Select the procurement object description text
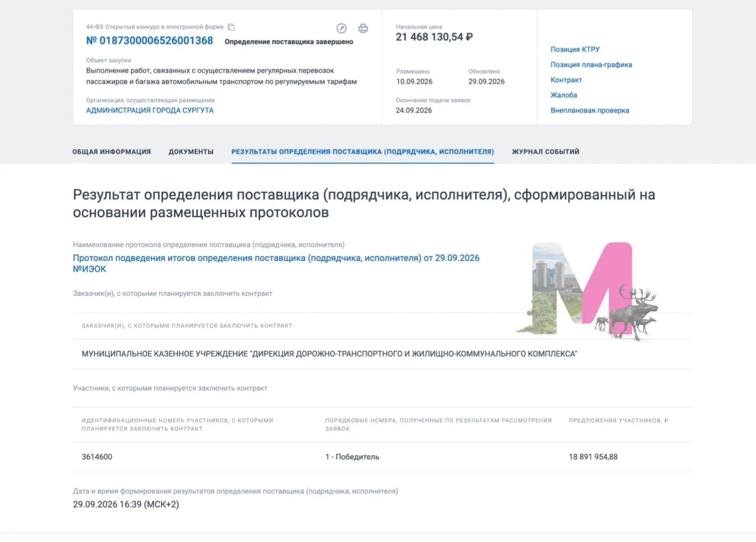This screenshot has width=756, height=542. [x=221, y=76]
